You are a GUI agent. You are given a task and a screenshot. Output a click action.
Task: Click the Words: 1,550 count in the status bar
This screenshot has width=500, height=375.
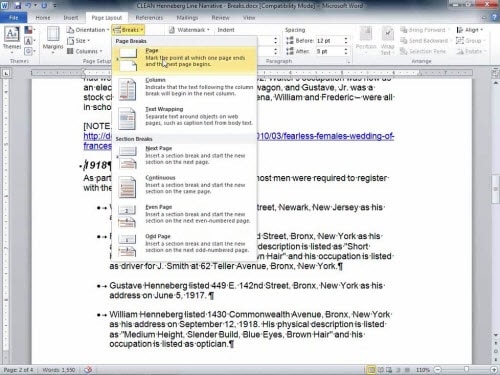(59, 370)
